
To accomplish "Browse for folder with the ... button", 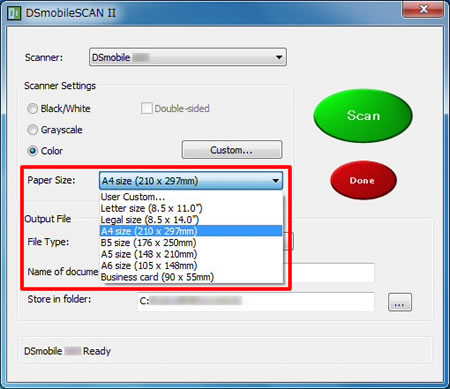I will (x=400, y=303).
